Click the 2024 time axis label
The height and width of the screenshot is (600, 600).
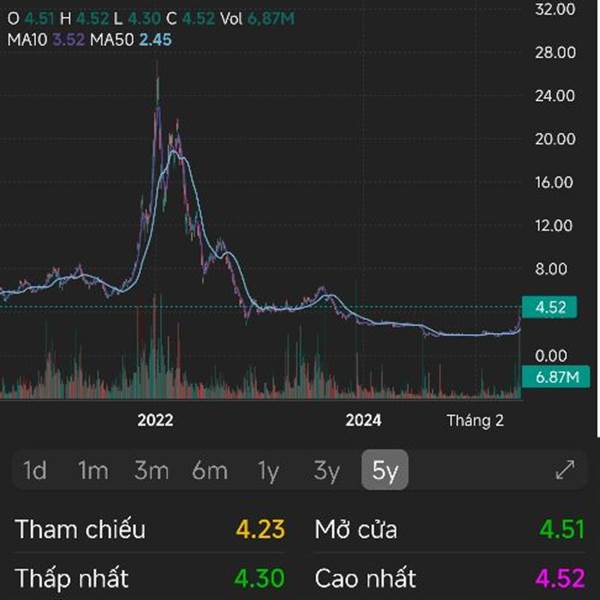pos(364,421)
